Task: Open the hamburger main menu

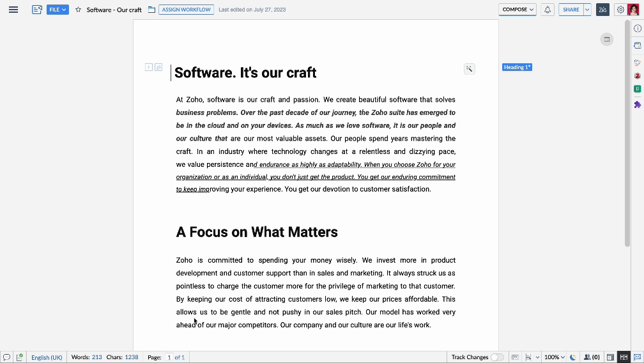Action: [13, 10]
